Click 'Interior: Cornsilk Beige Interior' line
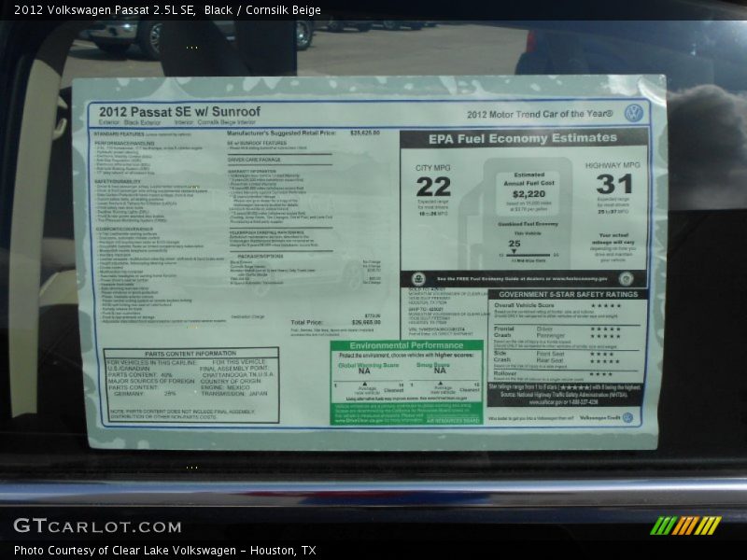747x560 pixels. [215, 122]
